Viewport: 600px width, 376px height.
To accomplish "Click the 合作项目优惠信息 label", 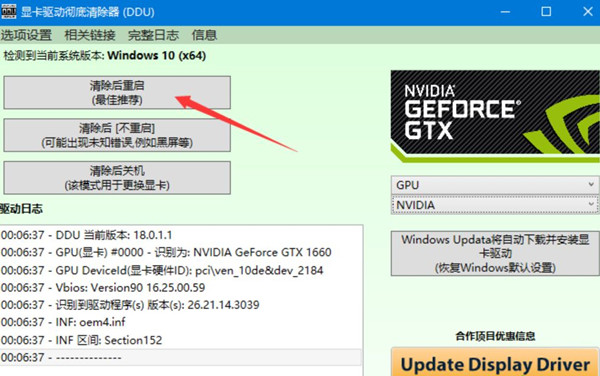I will coord(495,336).
